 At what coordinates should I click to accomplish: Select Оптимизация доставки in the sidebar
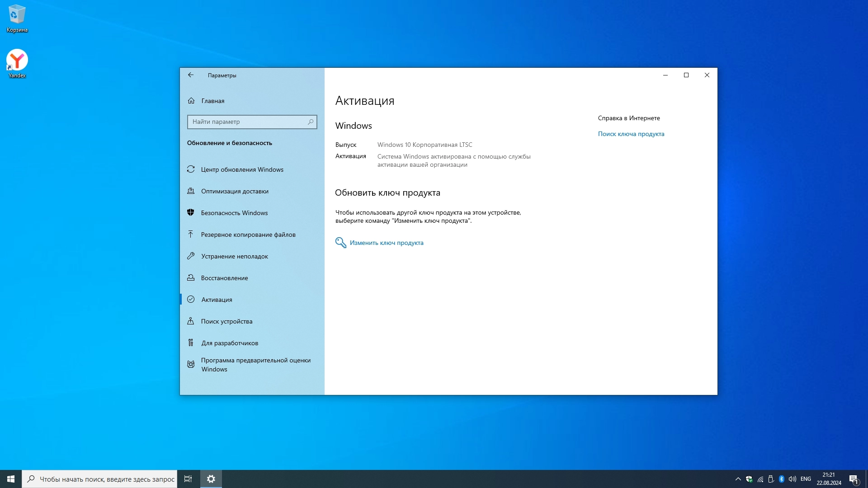click(234, 191)
